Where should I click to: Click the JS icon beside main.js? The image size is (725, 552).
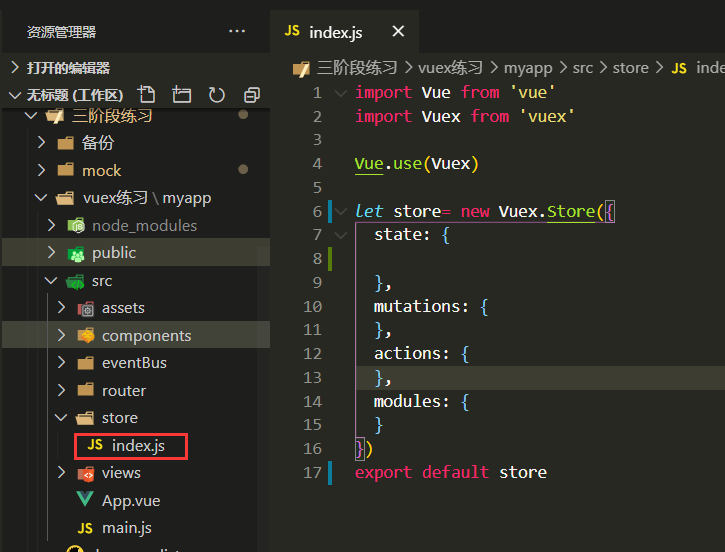(85, 528)
